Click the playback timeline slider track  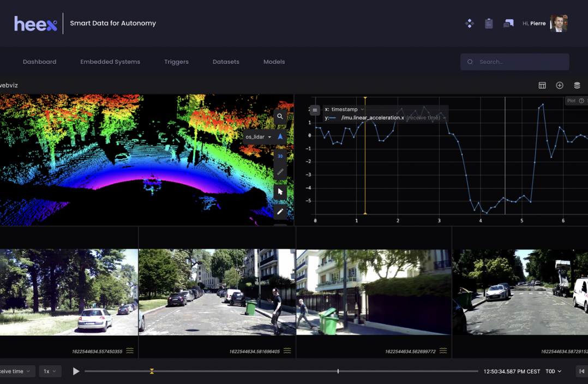[x=245, y=371]
